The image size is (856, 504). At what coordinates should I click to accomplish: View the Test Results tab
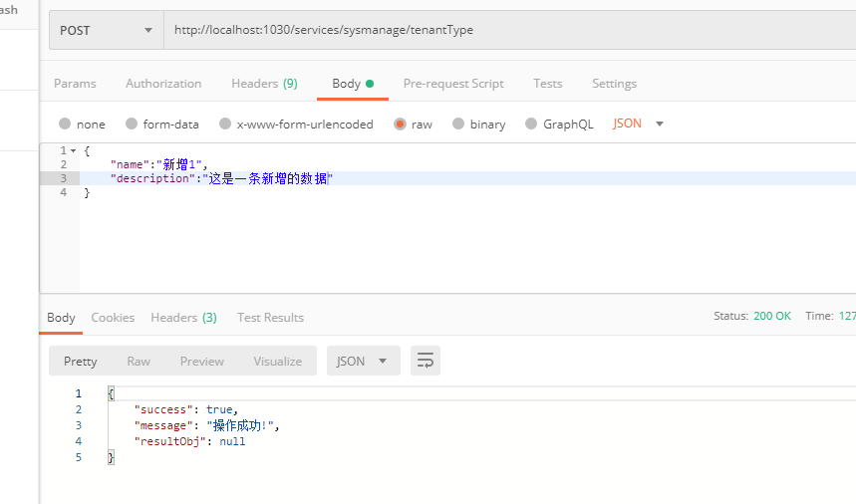[x=270, y=317]
